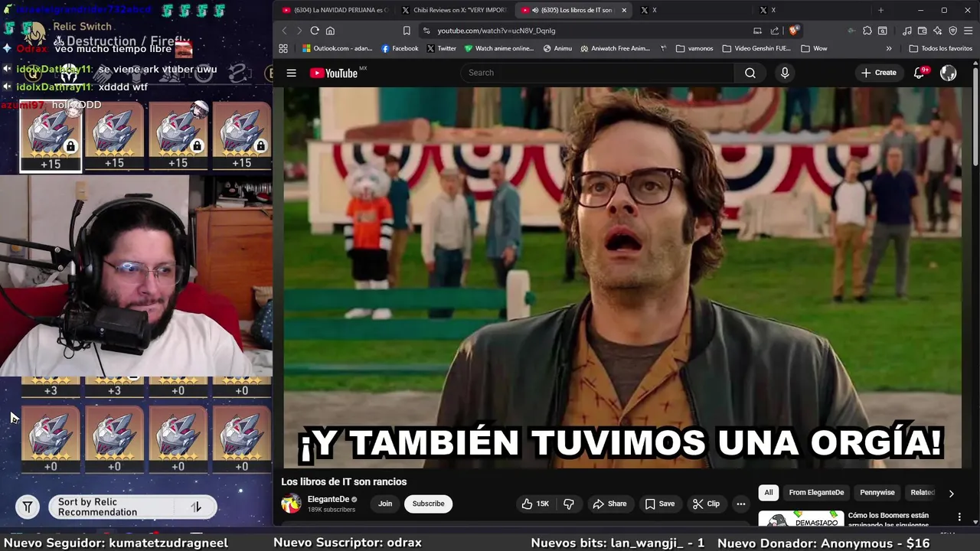Open more actions three-dot menu under video
The width and height of the screenshot is (980, 551).
pyautogui.click(x=740, y=504)
